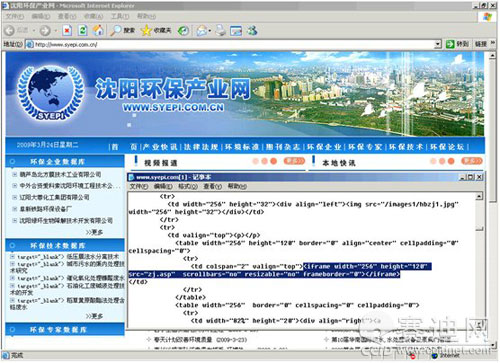
Task: Open the Mail icon dropdown arrow
Action: coord(210,31)
